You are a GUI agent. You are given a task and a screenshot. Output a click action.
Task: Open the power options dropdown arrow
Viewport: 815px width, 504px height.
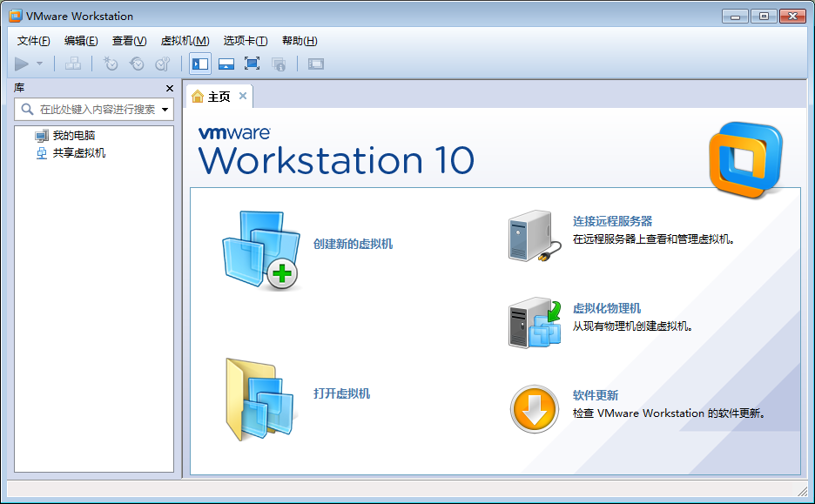(39, 64)
